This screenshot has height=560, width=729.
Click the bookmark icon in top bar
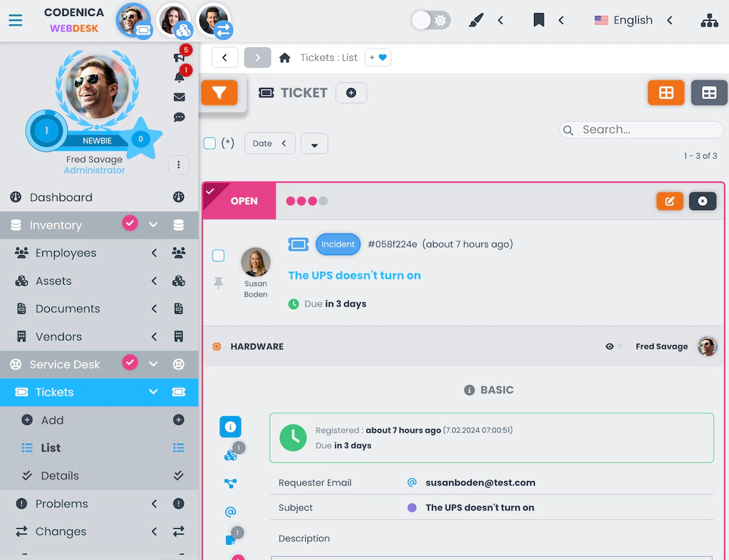(539, 20)
